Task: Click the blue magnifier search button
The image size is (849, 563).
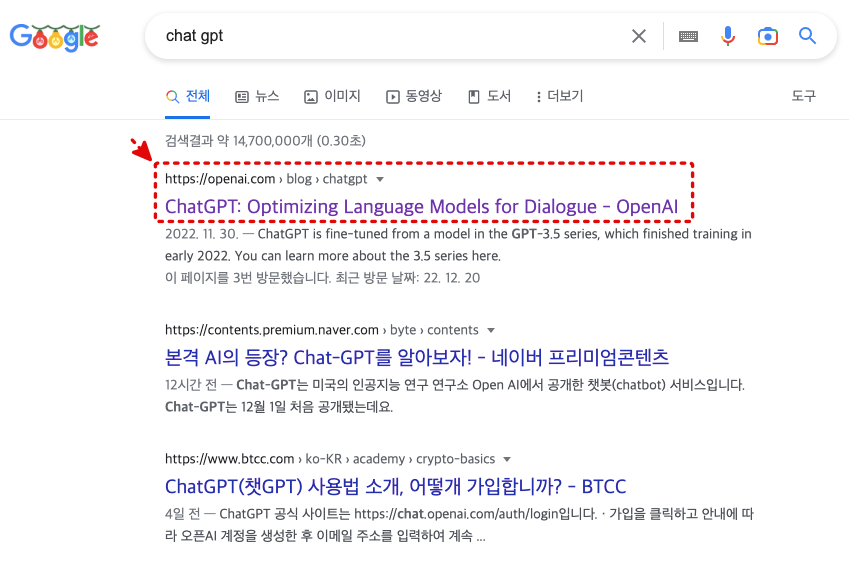Action: [x=807, y=36]
